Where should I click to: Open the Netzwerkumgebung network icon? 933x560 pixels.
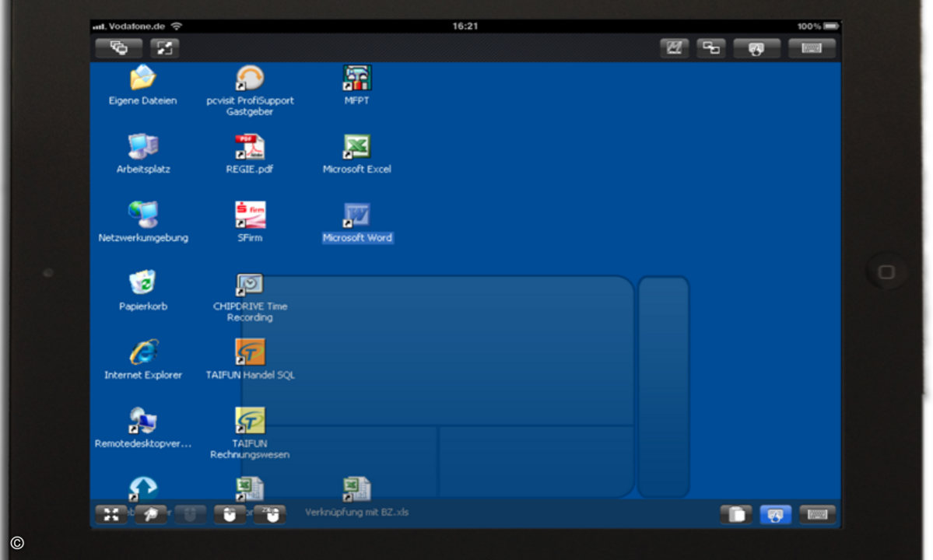click(x=143, y=215)
